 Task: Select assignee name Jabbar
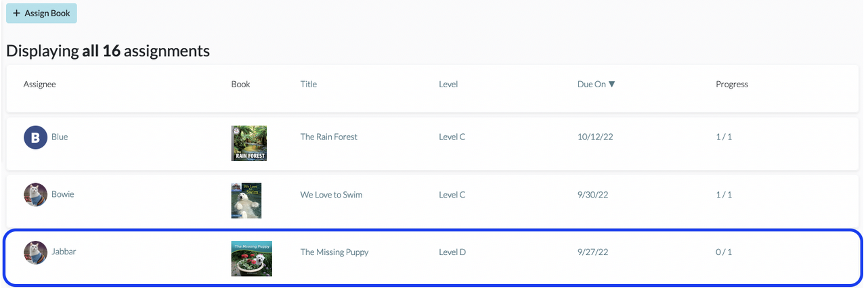(64, 252)
